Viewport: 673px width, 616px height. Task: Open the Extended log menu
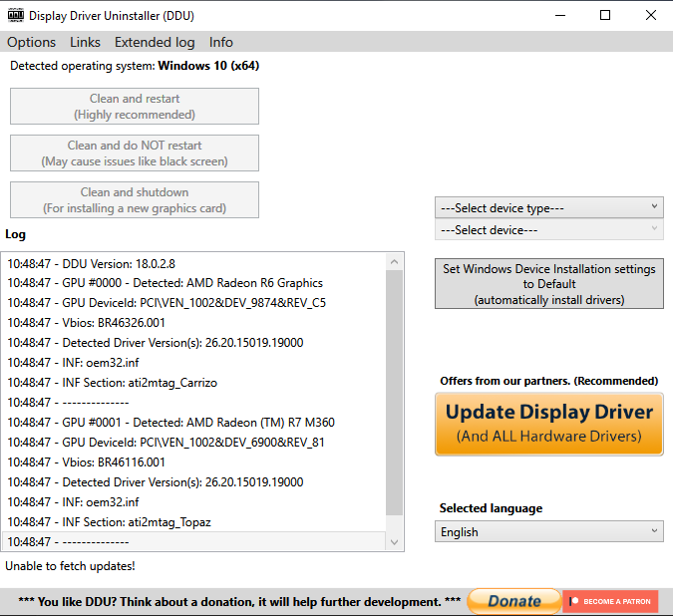pyautogui.click(x=155, y=42)
